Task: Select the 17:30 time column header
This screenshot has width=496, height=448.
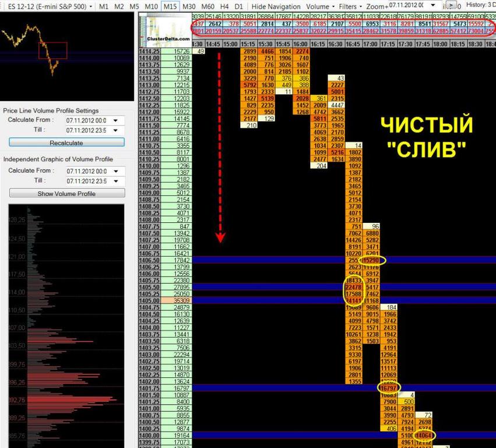Action: click(x=405, y=44)
